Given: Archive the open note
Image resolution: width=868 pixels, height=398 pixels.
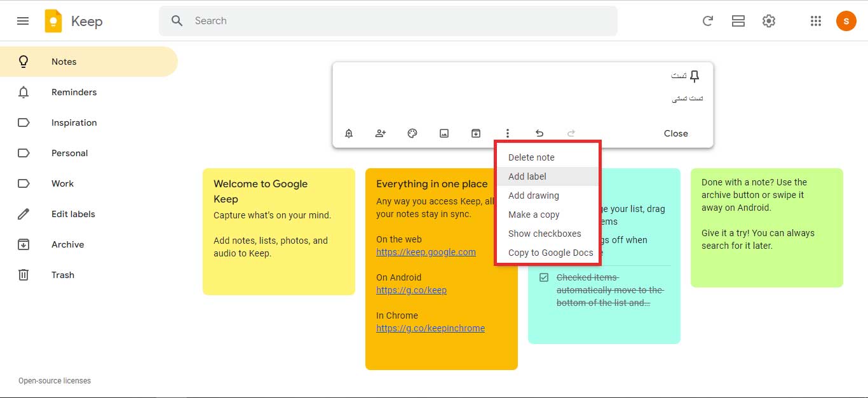Looking at the screenshot, I should 476,133.
